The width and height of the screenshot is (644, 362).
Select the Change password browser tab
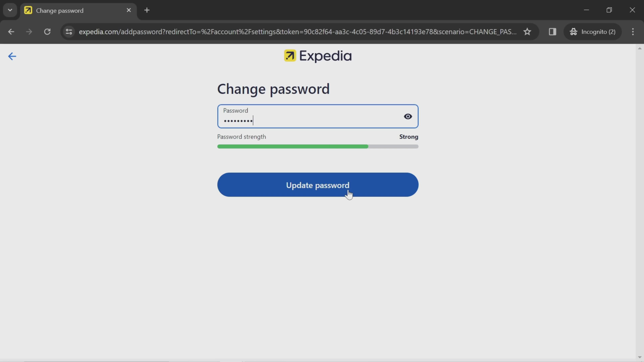78,11
